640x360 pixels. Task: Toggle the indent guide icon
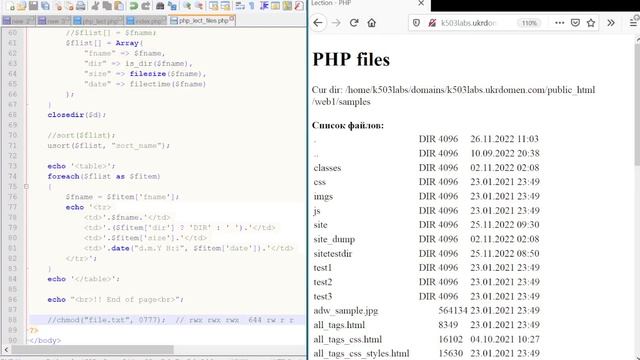pos(264,6)
